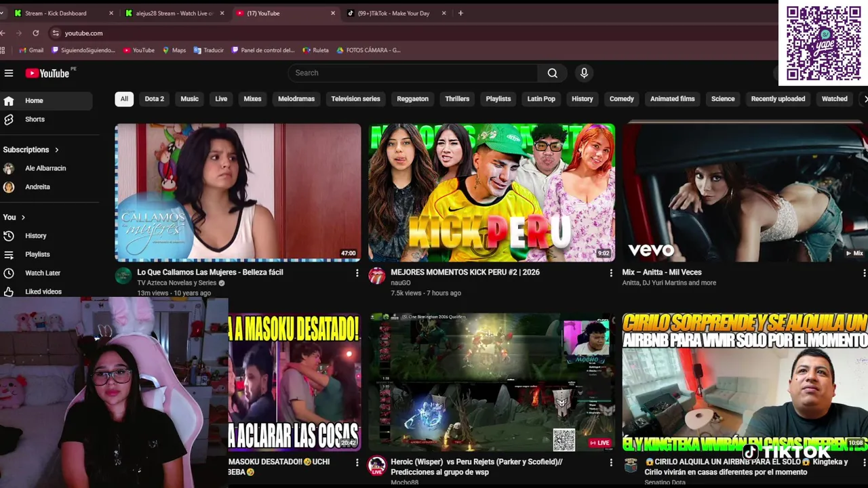
Task: Expand the You section chevron
Action: click(x=23, y=218)
